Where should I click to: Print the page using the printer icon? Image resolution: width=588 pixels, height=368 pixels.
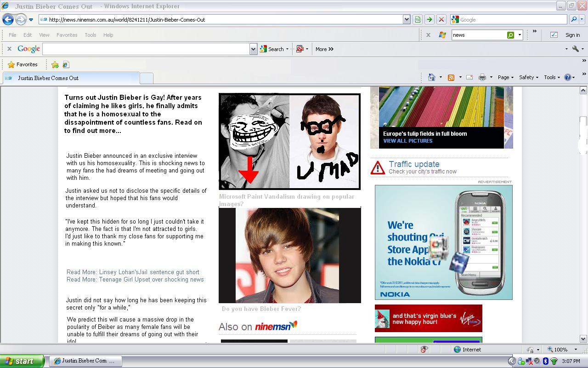pyautogui.click(x=482, y=77)
